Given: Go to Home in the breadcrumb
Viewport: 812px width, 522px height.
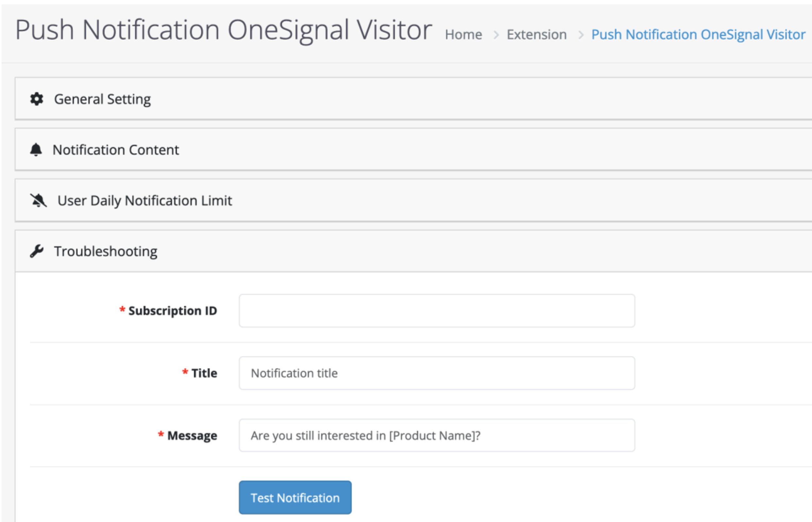Looking at the screenshot, I should (464, 35).
